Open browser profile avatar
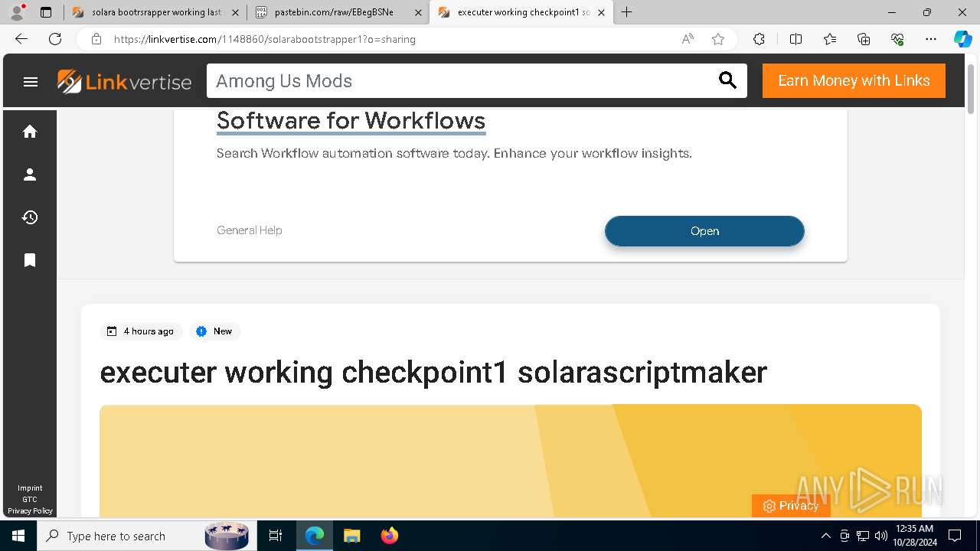 pyautogui.click(x=17, y=12)
